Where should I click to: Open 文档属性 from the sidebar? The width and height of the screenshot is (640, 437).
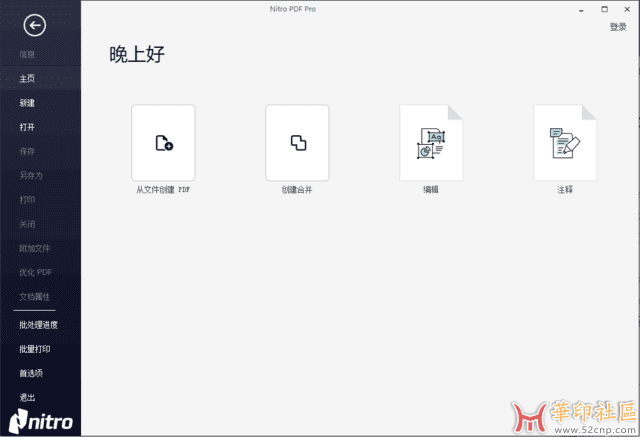pyautogui.click(x=34, y=297)
